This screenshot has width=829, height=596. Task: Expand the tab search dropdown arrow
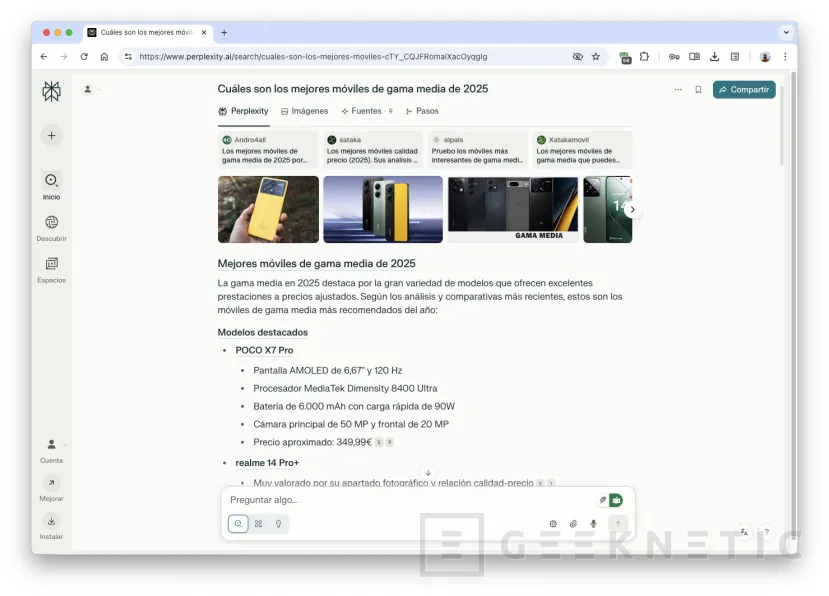[x=786, y=32]
